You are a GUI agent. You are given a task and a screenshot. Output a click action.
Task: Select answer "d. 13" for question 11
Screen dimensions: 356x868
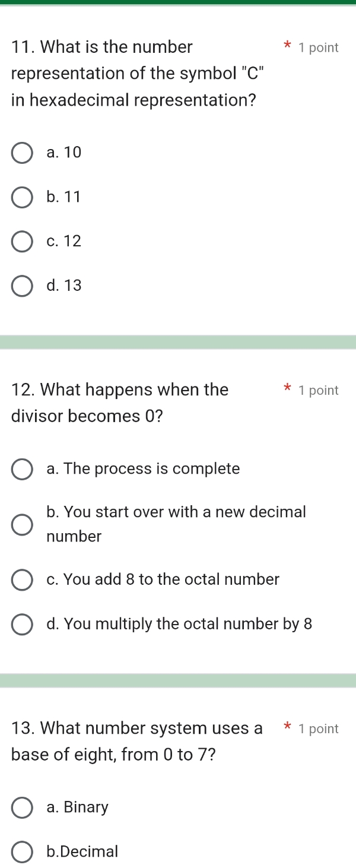pyautogui.click(x=22, y=286)
